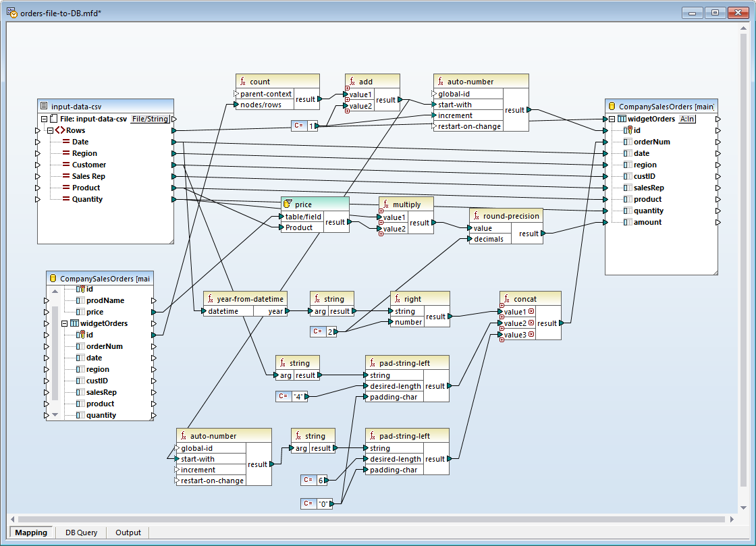Switch to the DB Query tab
Image resolution: width=756 pixels, height=546 pixels.
click(x=81, y=533)
